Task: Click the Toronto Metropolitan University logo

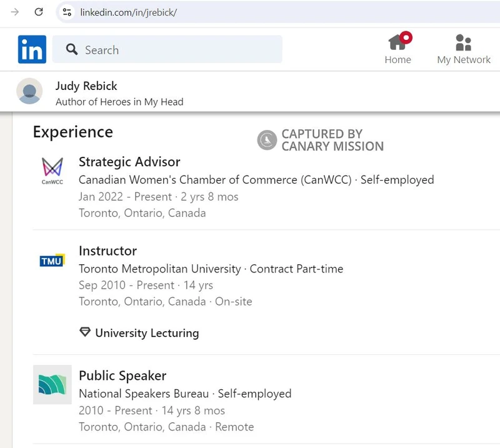Action: [52, 260]
